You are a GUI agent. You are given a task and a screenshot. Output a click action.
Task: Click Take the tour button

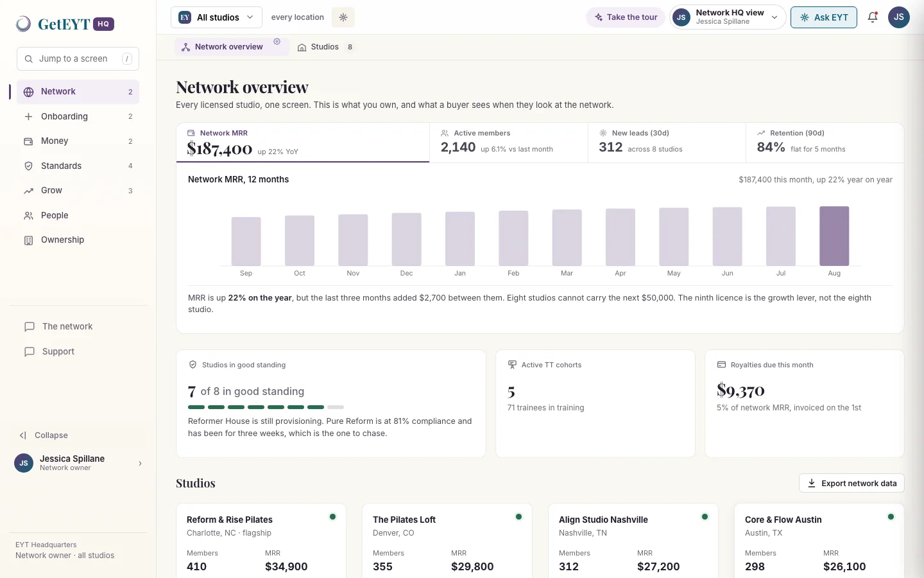626,17
